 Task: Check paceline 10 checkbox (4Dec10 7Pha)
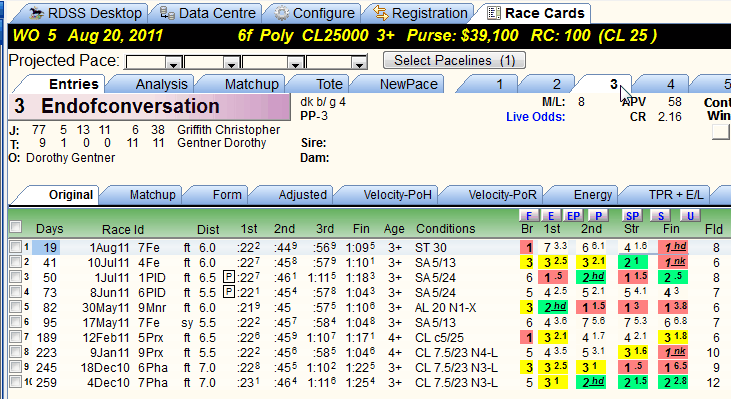16,382
